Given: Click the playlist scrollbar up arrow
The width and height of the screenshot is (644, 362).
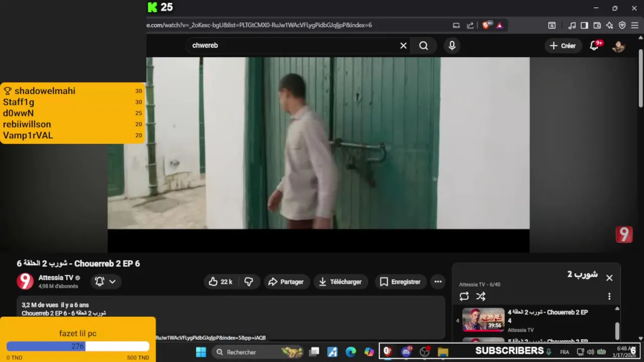Looking at the screenshot, I should click(x=617, y=309).
